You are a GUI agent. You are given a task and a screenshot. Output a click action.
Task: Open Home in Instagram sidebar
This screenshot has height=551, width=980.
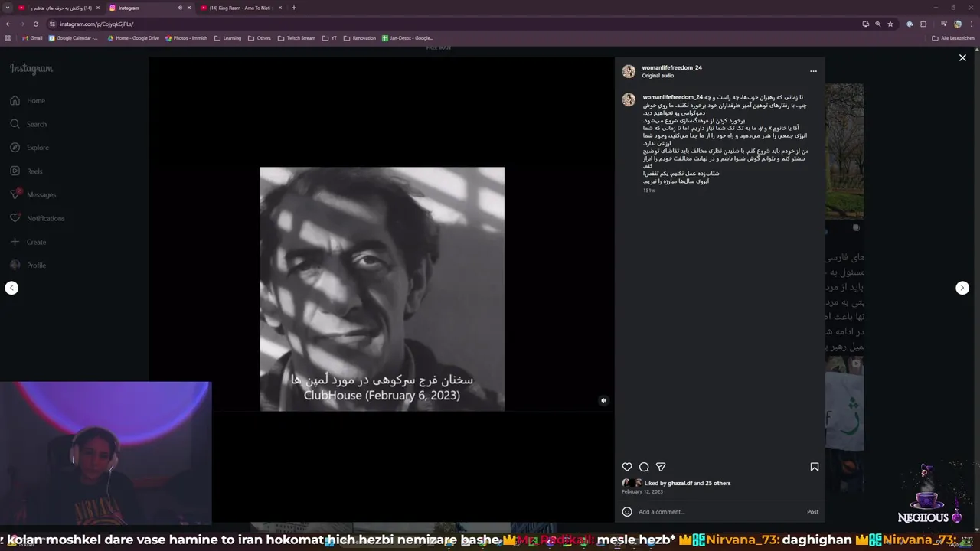28,100
